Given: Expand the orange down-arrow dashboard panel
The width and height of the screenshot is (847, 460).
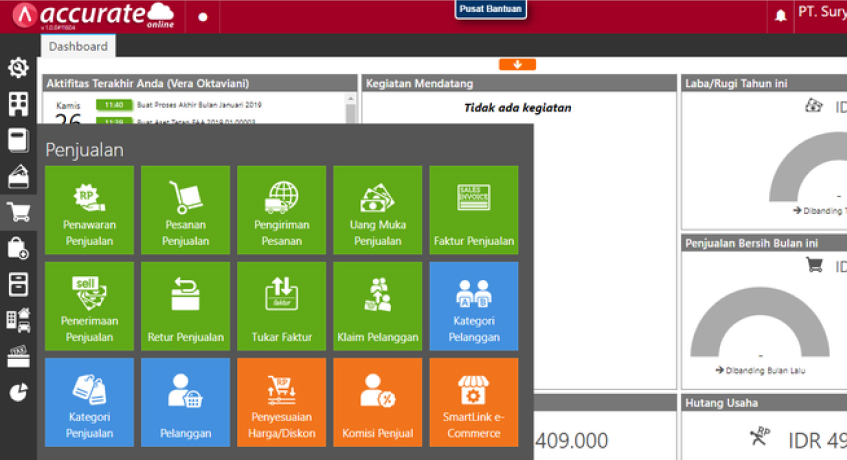Looking at the screenshot, I should (517, 65).
